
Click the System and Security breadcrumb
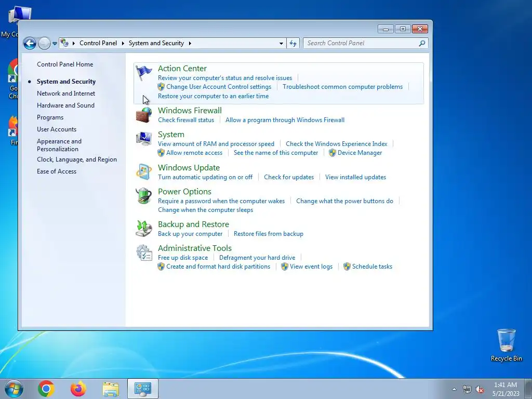[156, 43]
